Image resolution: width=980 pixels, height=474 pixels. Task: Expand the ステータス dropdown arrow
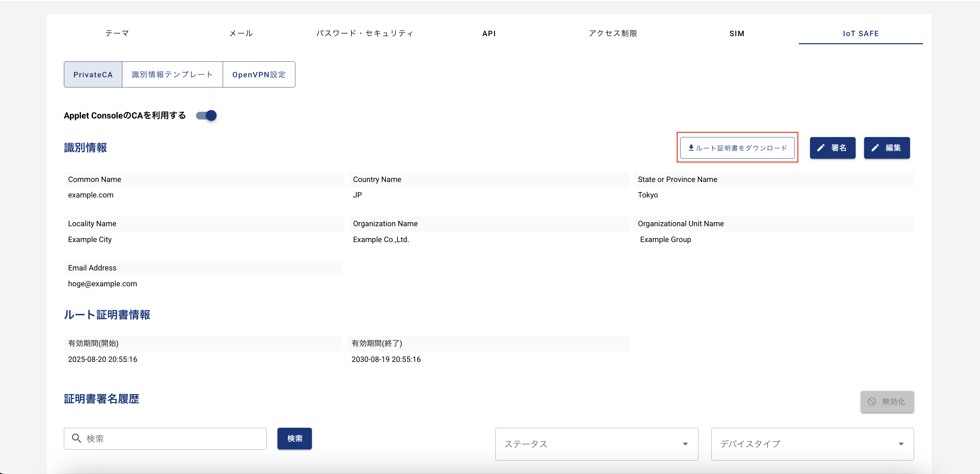click(685, 444)
